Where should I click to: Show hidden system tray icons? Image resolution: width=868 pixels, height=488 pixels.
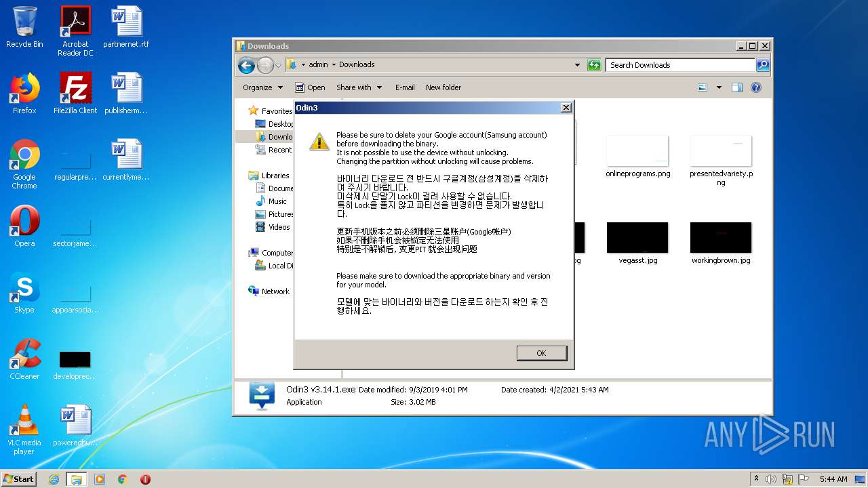[x=757, y=479]
